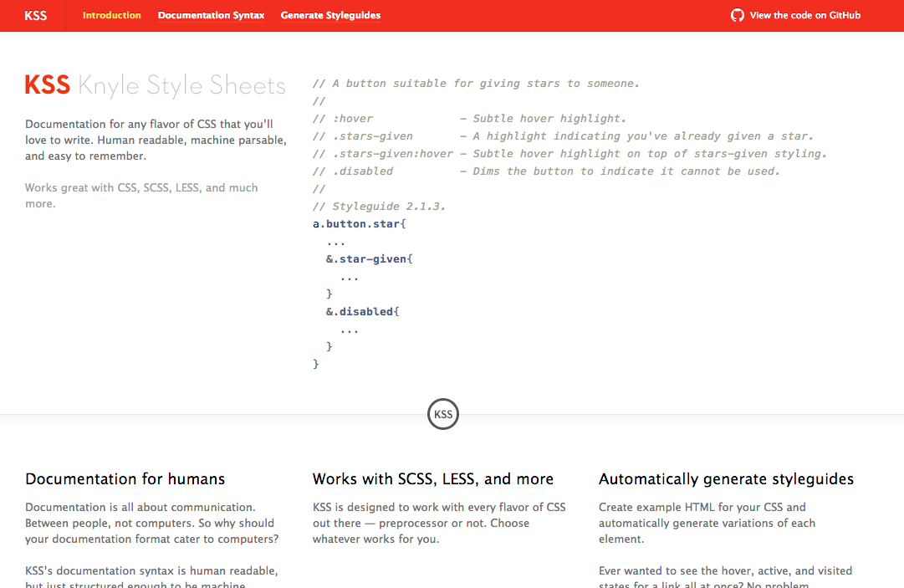Screen dimensions: 904x588
Task: Click the white KSS logo in navigation bar
Action: [x=35, y=15]
